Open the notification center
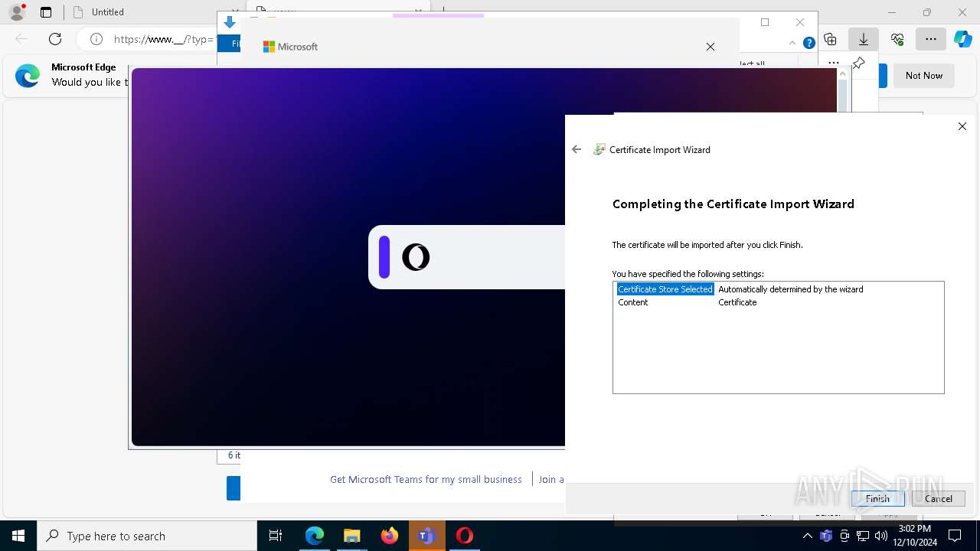Screen dimensions: 980x551 pos(955,536)
